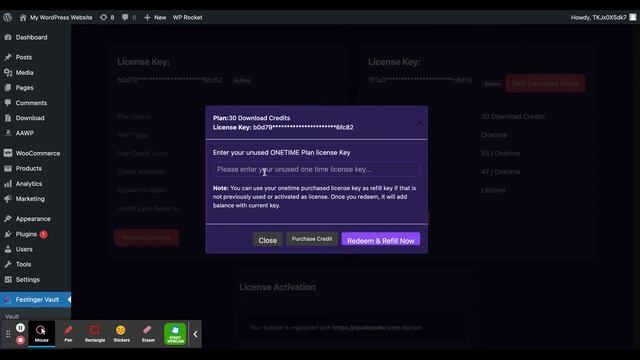Click the Media icon in sidebar
Screen dimensions: 640x360
(8, 73)
